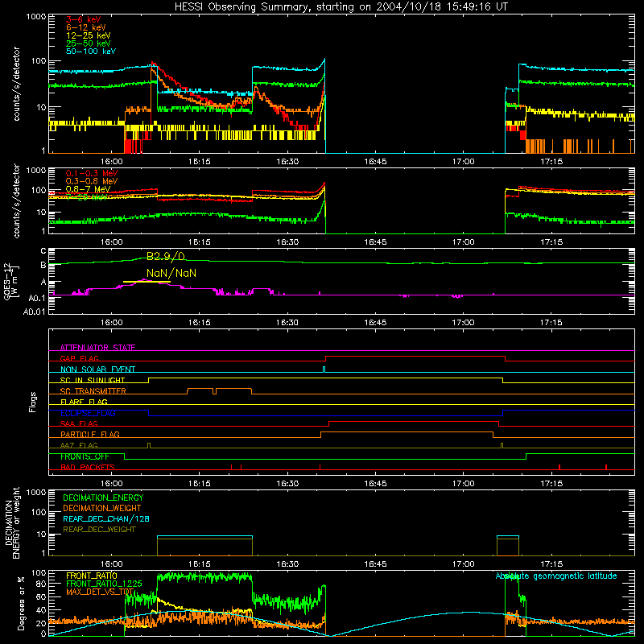Click the yellow flare interval bar in GOES panel
Viewport: 644px width, 644px height.
coord(147,282)
